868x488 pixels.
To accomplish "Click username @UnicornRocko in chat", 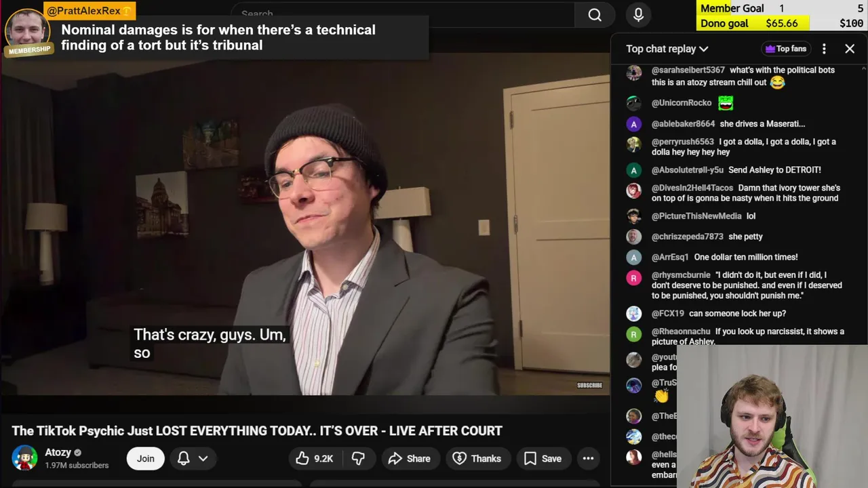I will click(681, 103).
